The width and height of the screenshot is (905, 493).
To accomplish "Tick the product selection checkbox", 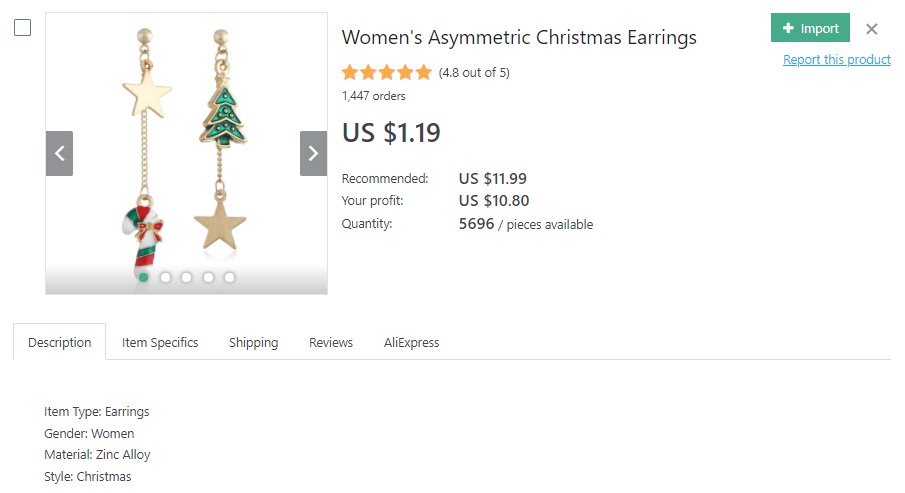I will tap(22, 28).
